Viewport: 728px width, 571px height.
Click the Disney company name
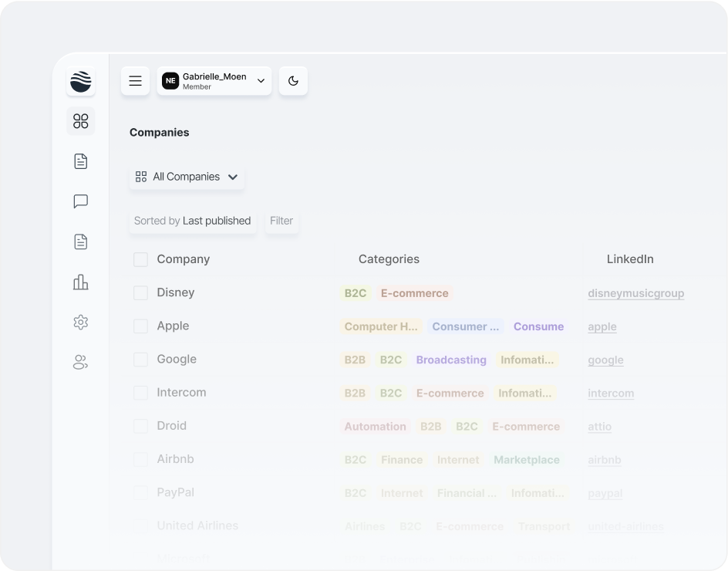(x=176, y=292)
